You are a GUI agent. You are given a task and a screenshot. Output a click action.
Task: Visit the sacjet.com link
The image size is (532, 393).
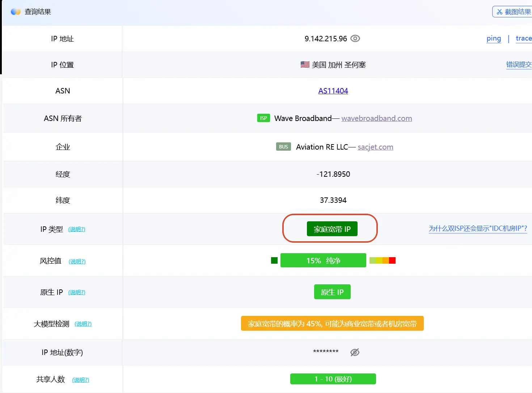tap(375, 147)
